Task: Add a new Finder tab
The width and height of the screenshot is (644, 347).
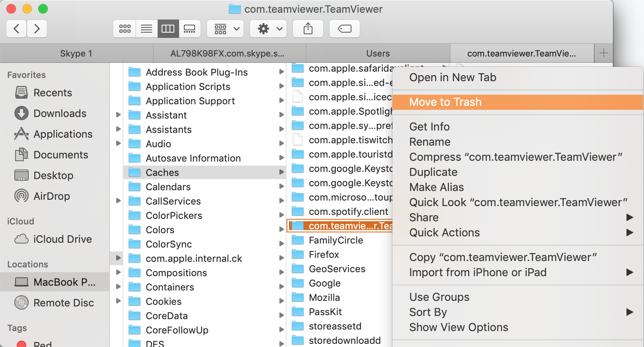Action: 603,53
